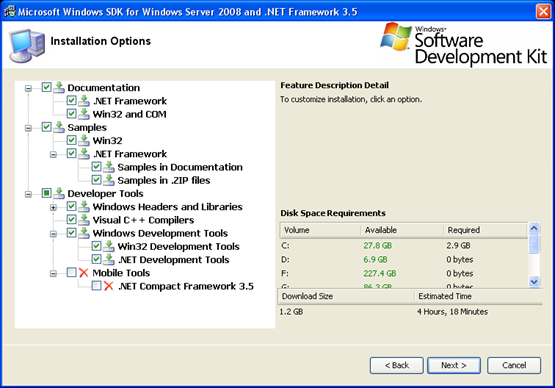Collapse .NET Framework node under Samples
Image resolution: width=555 pixels, height=388 pixels.
[53, 155]
